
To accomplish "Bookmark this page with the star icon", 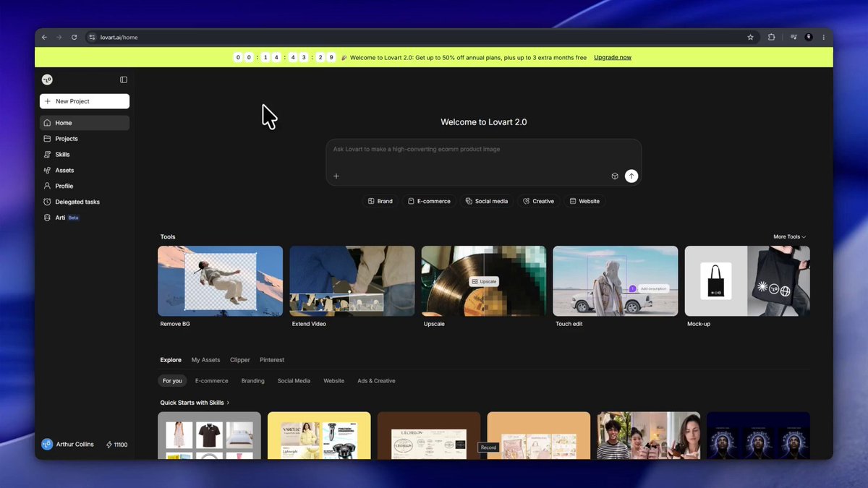I will click(750, 37).
